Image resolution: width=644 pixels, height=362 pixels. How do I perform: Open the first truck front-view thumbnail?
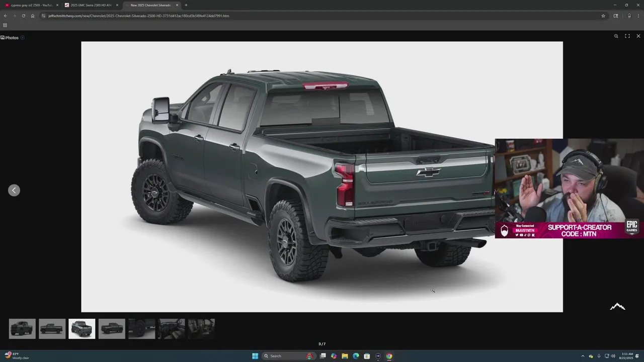[x=22, y=329]
